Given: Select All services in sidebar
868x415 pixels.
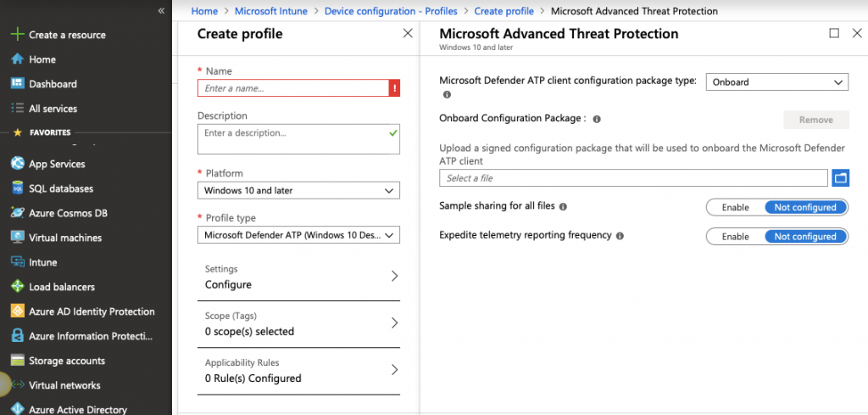Looking at the screenshot, I should [53, 109].
